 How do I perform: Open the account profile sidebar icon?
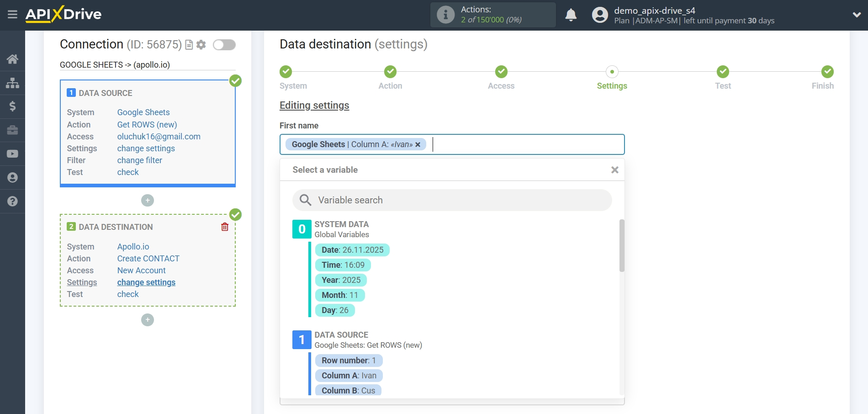[12, 177]
